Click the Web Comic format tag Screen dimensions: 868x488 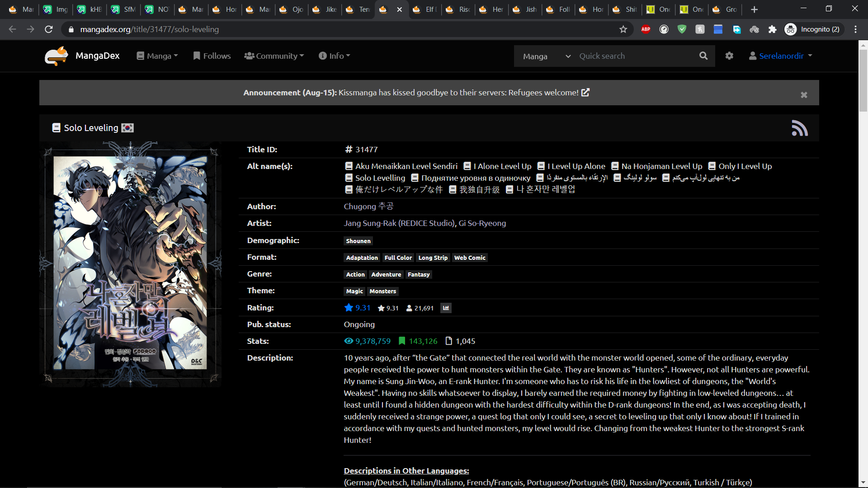click(470, 258)
